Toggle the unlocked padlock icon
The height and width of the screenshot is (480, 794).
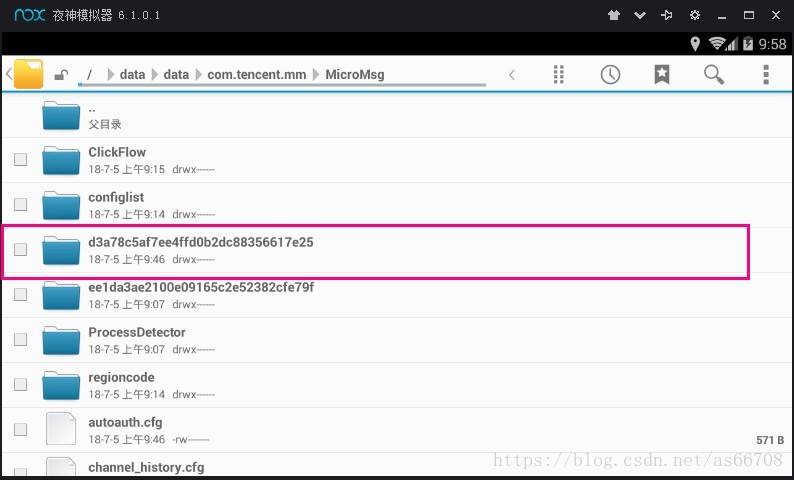point(61,75)
